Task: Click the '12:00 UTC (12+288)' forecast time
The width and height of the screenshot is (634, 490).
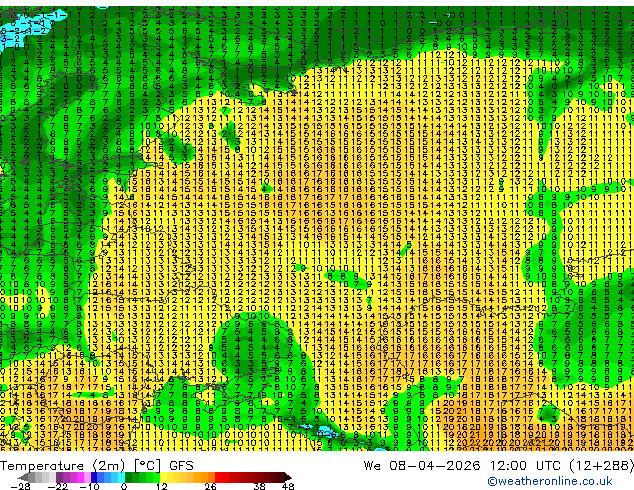Action: click(562, 466)
